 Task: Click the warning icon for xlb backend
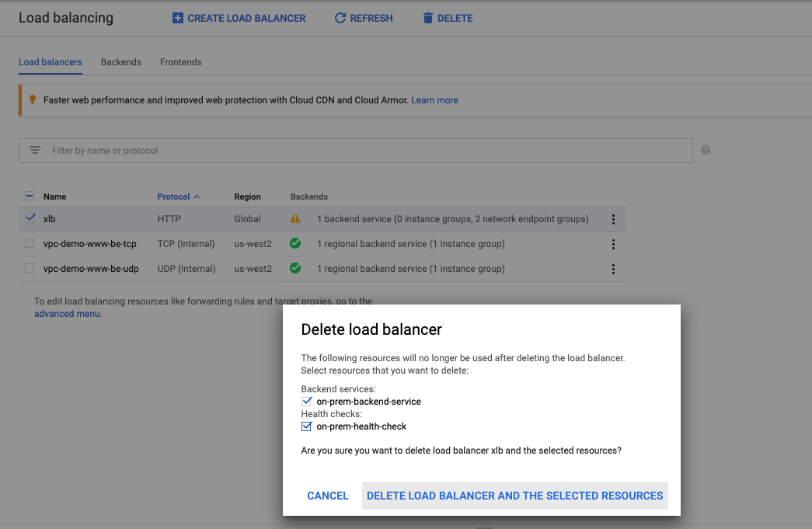pyautogui.click(x=295, y=219)
